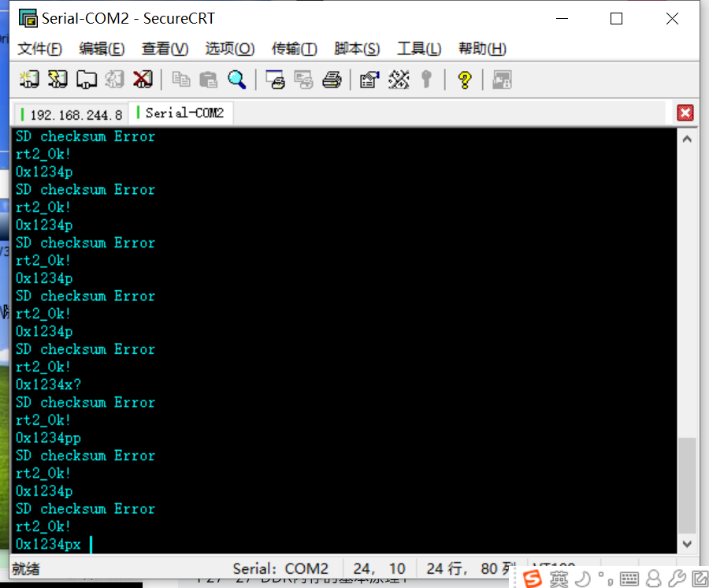
Task: Select the Serial-COM2 tab
Action: tap(181, 113)
